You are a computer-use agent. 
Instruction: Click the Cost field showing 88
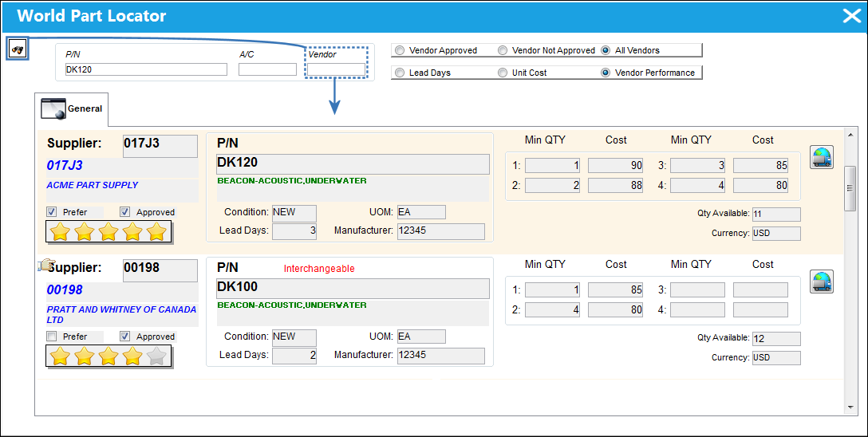coord(616,185)
